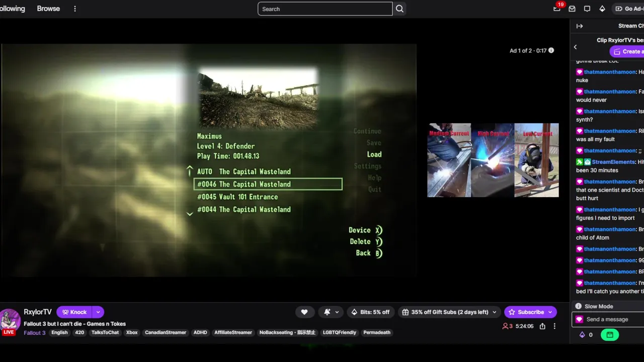This screenshot has width=644, height=362.
Task: Click thatmanonthamoon beside 'child of Atom'
Action: (610, 229)
